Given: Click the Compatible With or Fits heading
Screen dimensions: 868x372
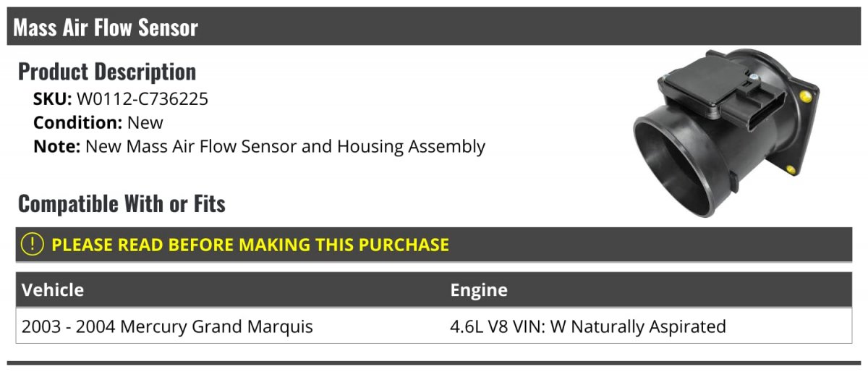Looking at the screenshot, I should point(122,204).
